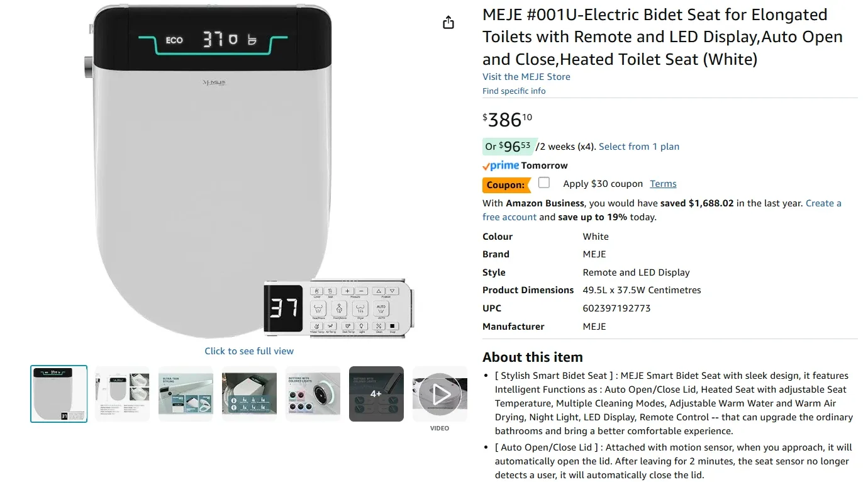868x482 pixels.
Task: Select the Dryer icon on the remote image
Action: point(361,308)
